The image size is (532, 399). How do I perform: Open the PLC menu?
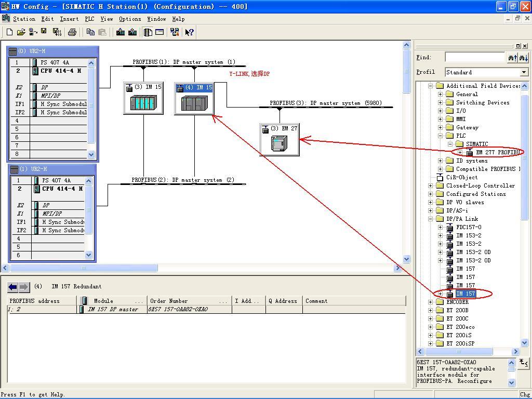pyautogui.click(x=89, y=19)
